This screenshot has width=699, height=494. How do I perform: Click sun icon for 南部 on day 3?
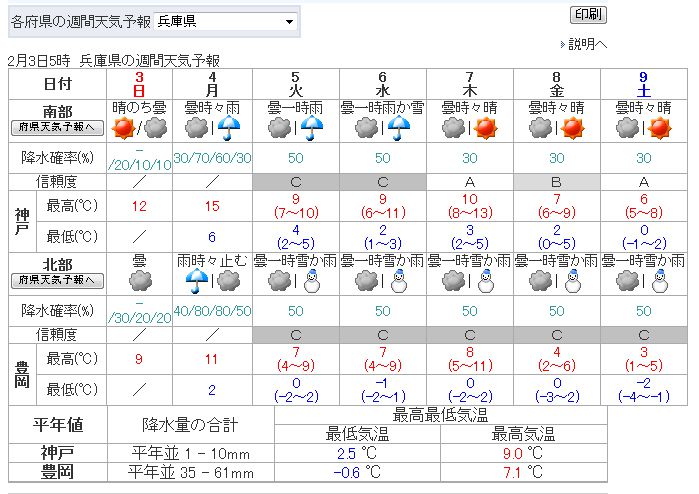pos(123,128)
